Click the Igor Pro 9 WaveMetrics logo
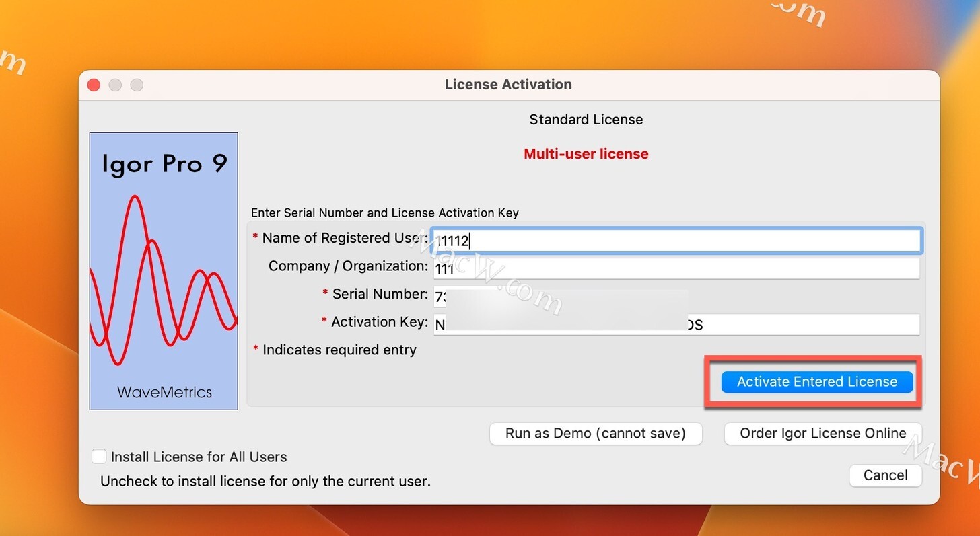Viewport: 980px width, 536px height. click(x=164, y=271)
